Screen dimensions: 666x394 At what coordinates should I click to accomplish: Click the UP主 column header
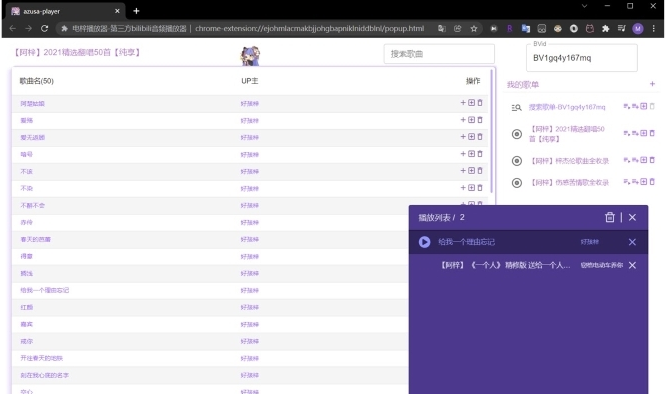pos(250,81)
